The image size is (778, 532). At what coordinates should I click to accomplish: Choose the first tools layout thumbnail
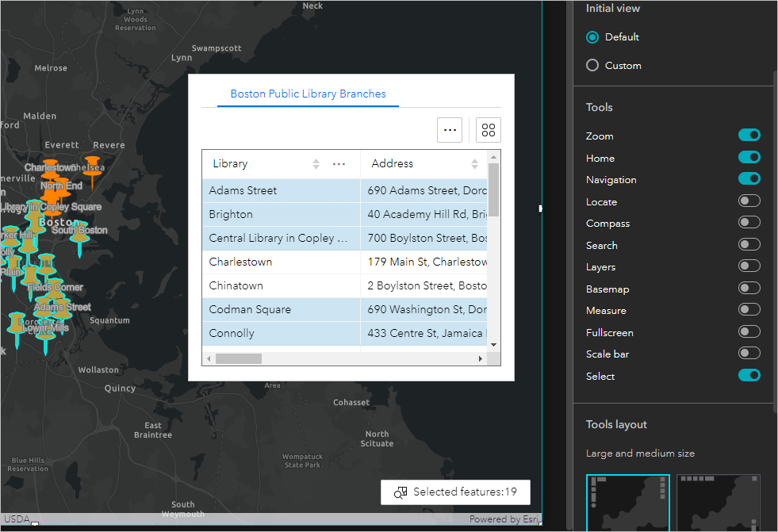click(628, 503)
